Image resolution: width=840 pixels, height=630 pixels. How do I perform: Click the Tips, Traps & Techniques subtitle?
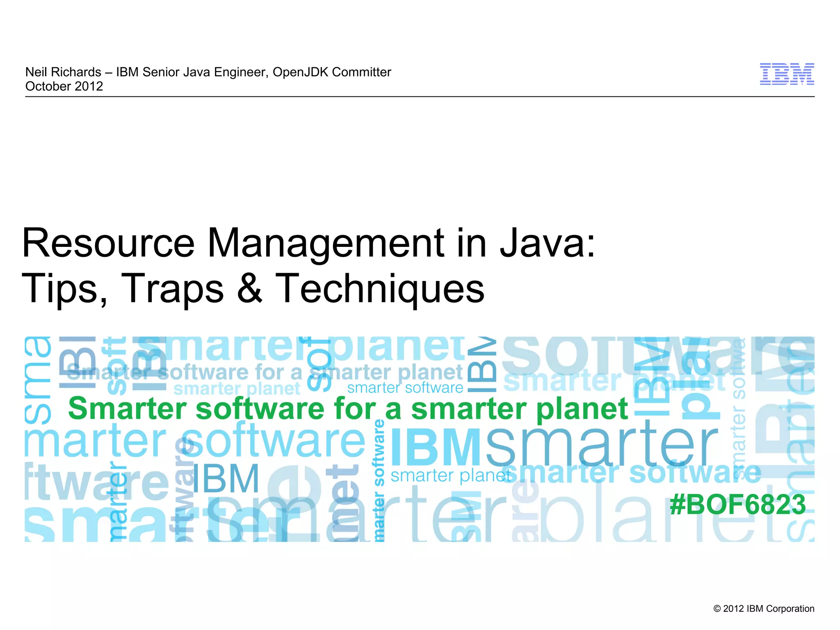(253, 288)
